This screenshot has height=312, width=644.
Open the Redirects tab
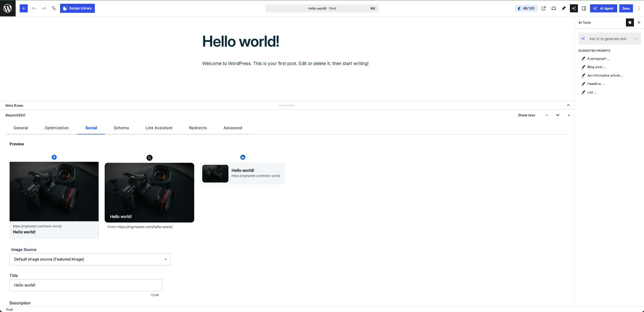coord(198,128)
